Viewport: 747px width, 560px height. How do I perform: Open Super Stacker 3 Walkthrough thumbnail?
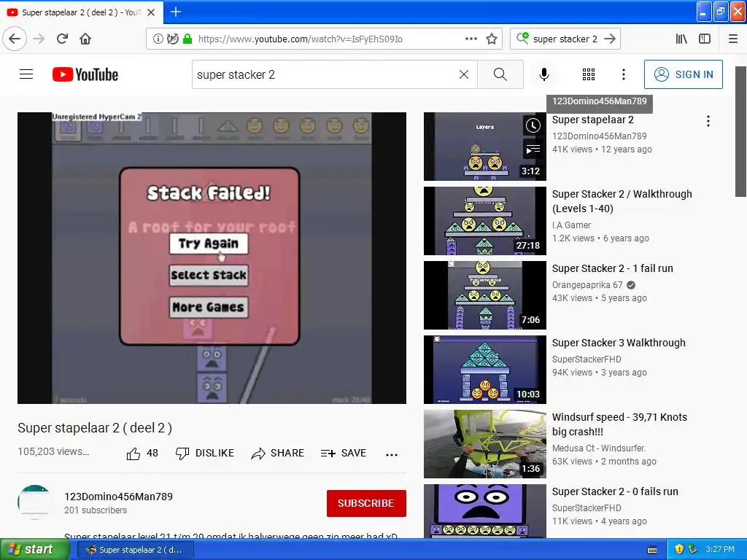coord(485,370)
